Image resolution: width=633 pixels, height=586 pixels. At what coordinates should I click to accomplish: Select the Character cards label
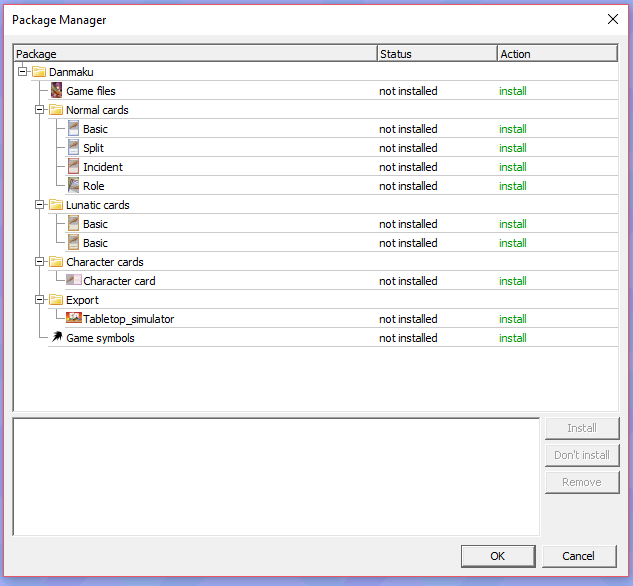(105, 262)
